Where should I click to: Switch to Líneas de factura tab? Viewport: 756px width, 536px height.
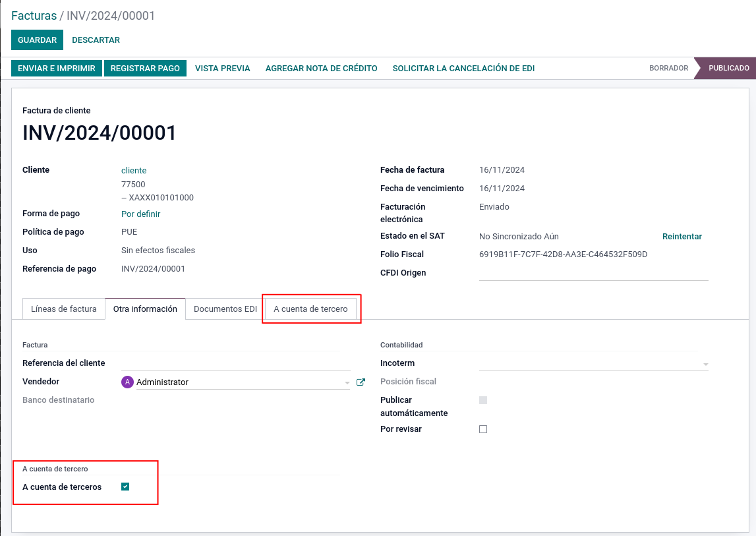(x=64, y=309)
